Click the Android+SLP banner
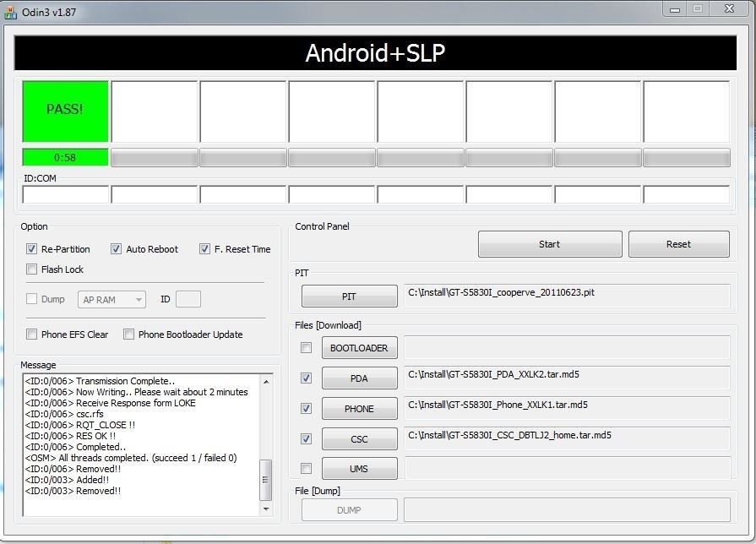Screen dimensions: 756x544 375,53
